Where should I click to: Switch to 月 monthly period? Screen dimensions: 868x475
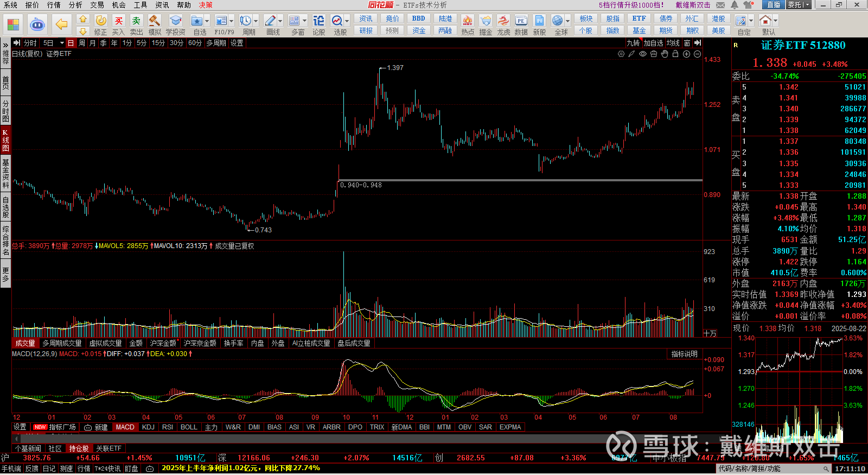pyautogui.click(x=93, y=43)
